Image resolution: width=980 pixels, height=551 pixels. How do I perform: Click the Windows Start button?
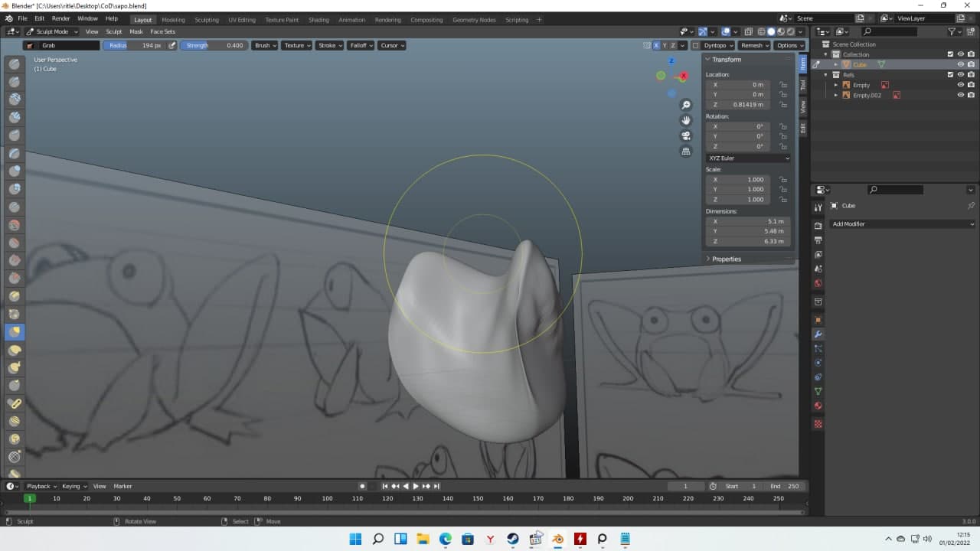[x=355, y=539]
